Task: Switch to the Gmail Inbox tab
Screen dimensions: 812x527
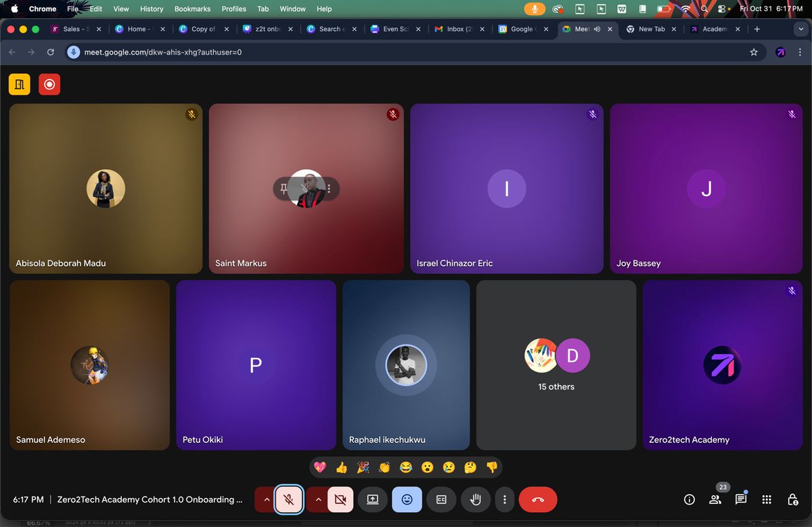Action: [x=458, y=29]
